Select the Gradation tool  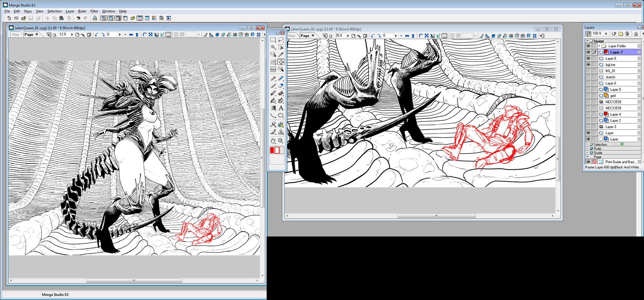click(x=273, y=108)
